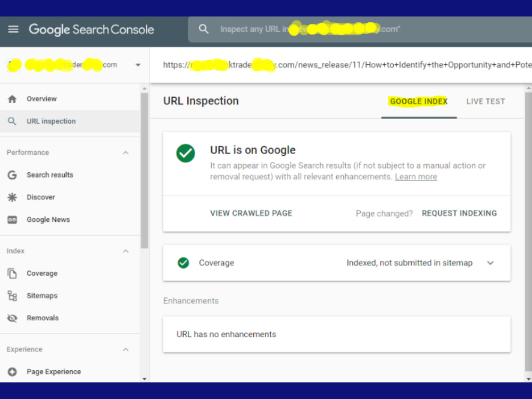Viewport: 532px width, 399px height.
Task: Follow the Learn more link
Action: tap(416, 177)
